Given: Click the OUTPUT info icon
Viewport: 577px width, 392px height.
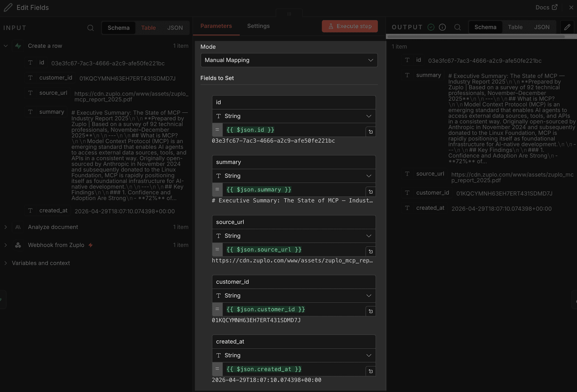Looking at the screenshot, I should [442, 27].
